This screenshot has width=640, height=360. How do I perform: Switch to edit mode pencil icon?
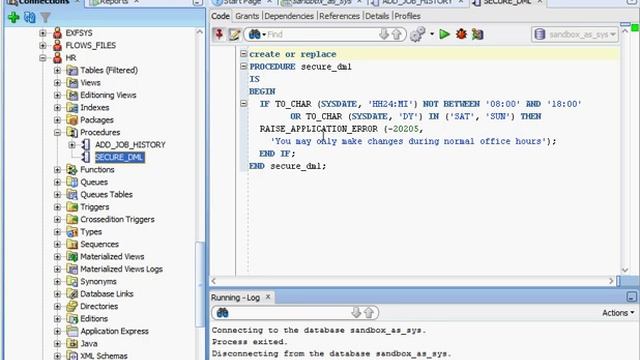point(234,34)
